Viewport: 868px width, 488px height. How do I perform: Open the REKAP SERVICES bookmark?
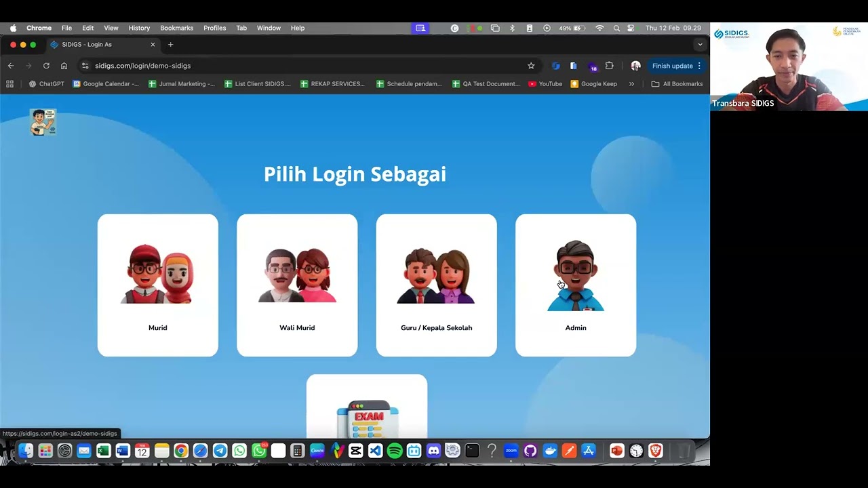tap(333, 84)
